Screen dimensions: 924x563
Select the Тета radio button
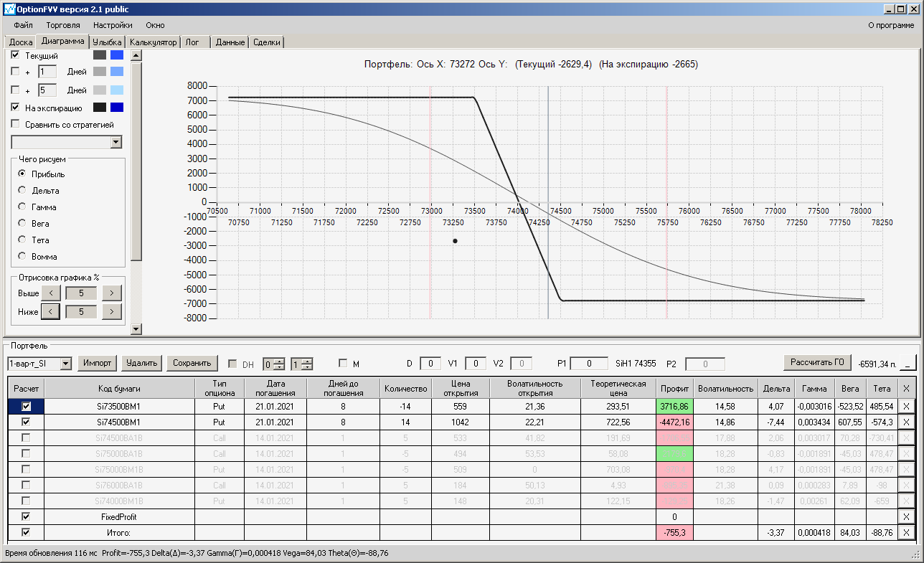(x=22, y=240)
